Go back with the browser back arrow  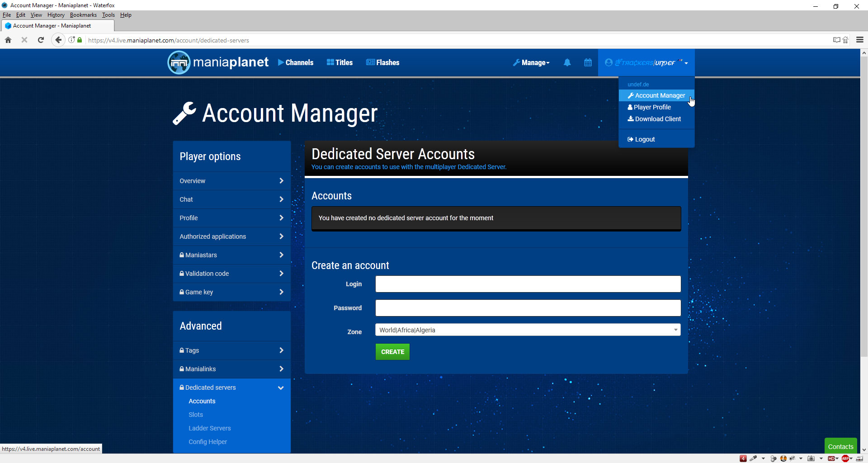(x=58, y=40)
